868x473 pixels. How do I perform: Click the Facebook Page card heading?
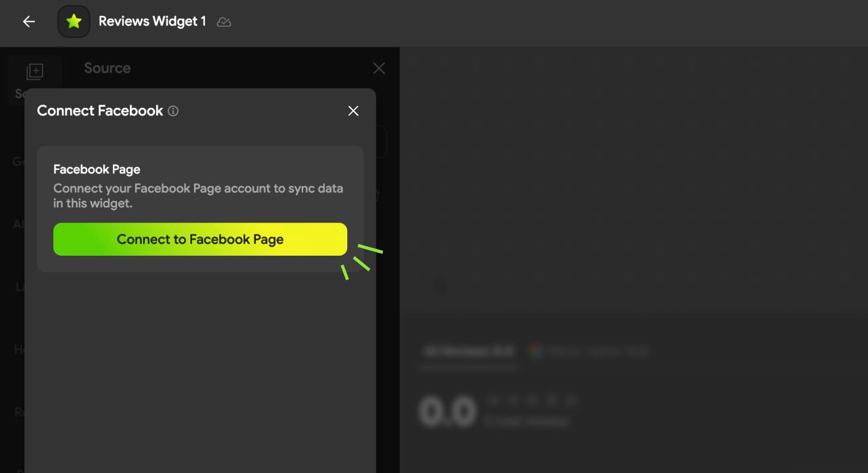[x=97, y=170]
